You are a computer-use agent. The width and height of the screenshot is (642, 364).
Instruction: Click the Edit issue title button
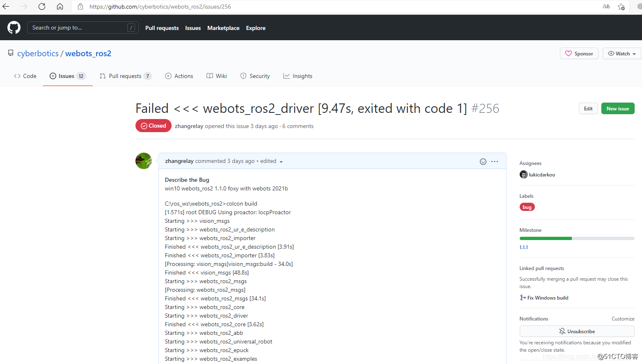[x=588, y=108]
